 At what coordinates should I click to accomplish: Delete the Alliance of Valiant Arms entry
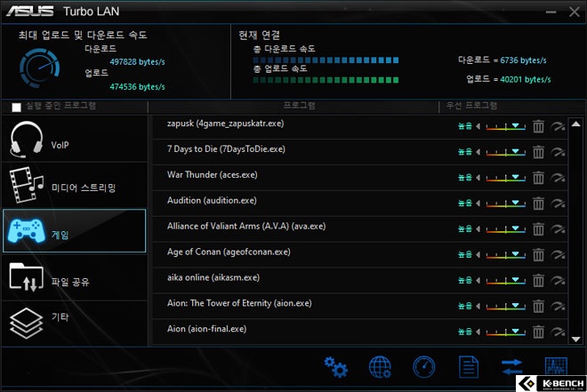click(538, 229)
